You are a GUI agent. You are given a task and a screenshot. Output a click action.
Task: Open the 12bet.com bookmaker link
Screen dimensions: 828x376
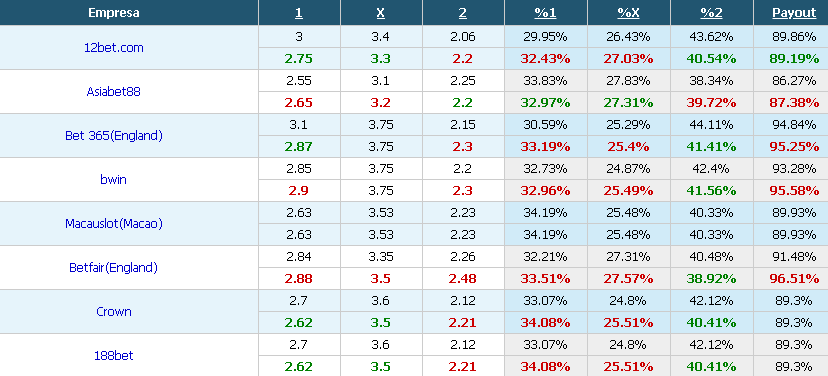tap(114, 48)
